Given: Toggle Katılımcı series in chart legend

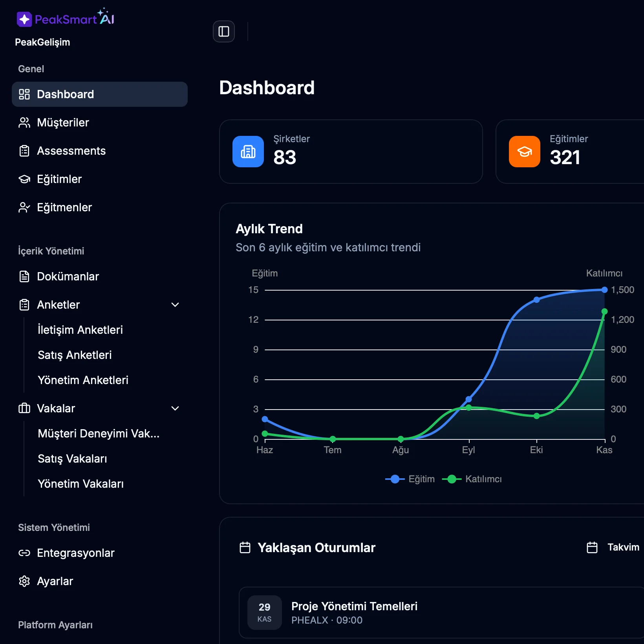Looking at the screenshot, I should pos(472,479).
